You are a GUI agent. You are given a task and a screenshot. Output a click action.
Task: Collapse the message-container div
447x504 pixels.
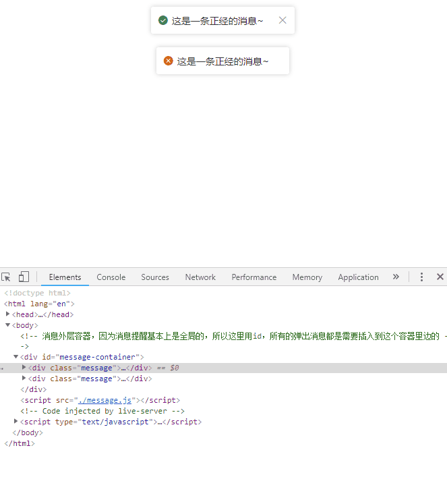point(16,356)
